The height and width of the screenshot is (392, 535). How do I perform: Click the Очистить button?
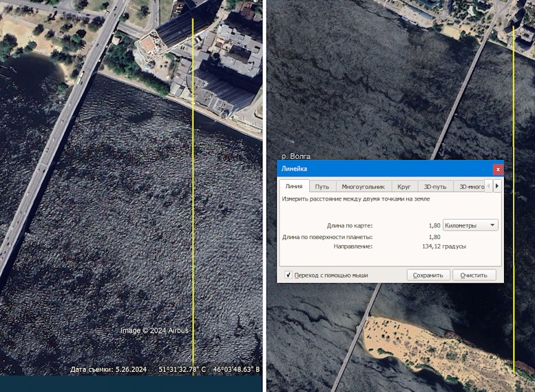click(x=474, y=275)
